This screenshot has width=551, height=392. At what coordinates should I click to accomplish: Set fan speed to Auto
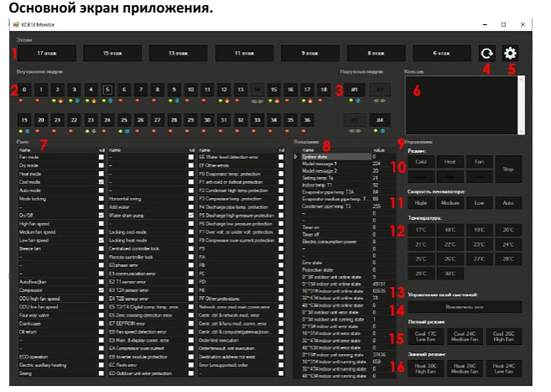coord(508,203)
